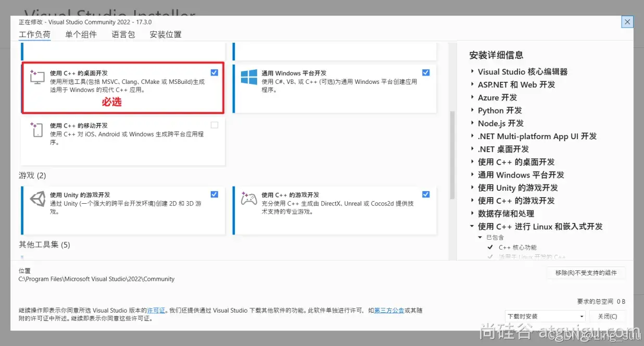
Task: Uncheck 使用 Unity 的游戏开发 checkbox
Action: (x=214, y=194)
